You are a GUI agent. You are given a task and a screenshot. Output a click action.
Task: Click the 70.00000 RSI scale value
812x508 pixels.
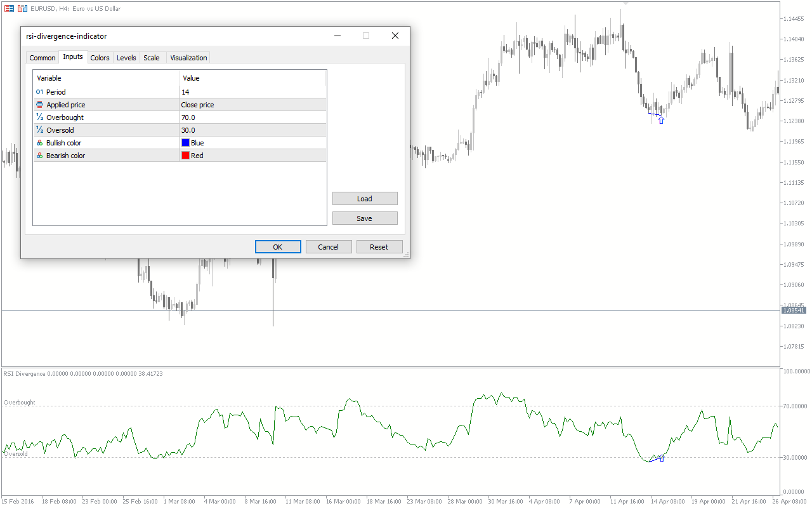[796, 406]
